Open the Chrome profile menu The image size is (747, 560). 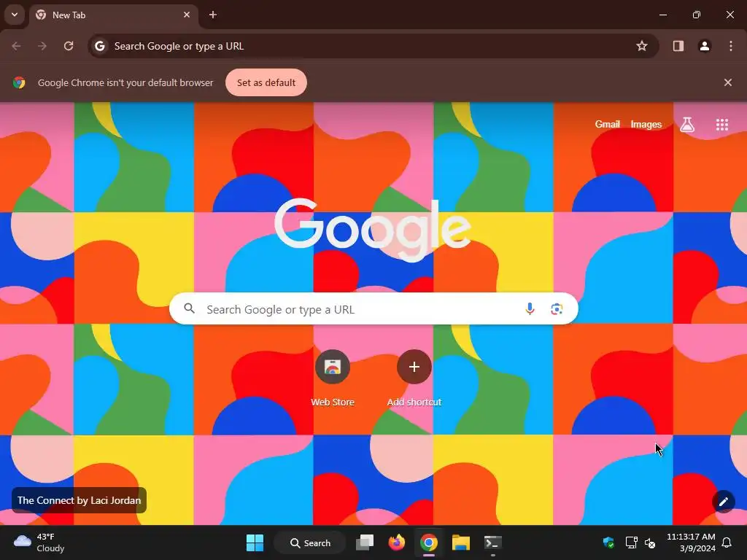(x=705, y=46)
